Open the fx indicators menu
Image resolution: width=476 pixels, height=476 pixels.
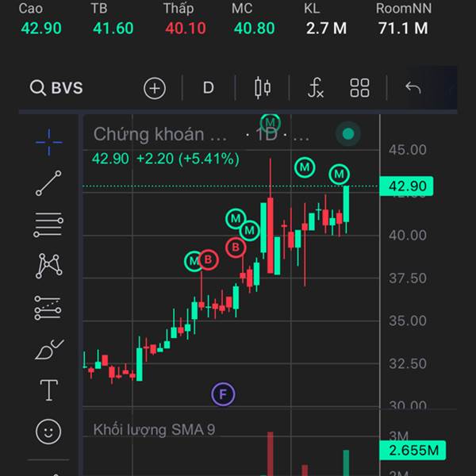316,88
